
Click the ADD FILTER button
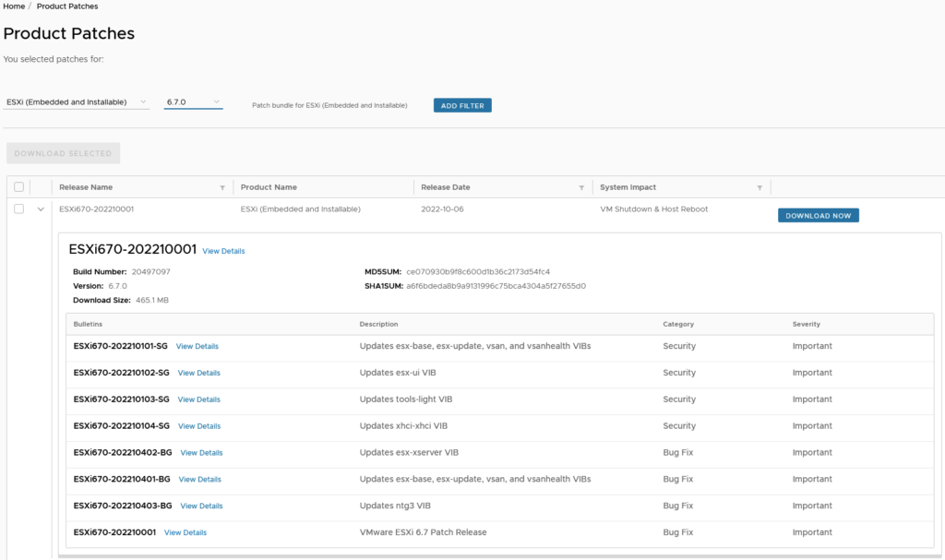pos(462,105)
